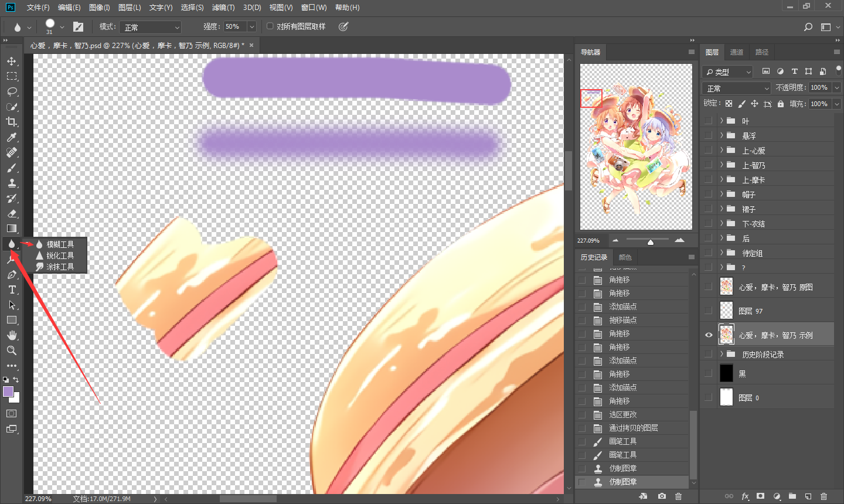Hide the 心爱，摩卡，智乃 示例 layer

[709, 335]
